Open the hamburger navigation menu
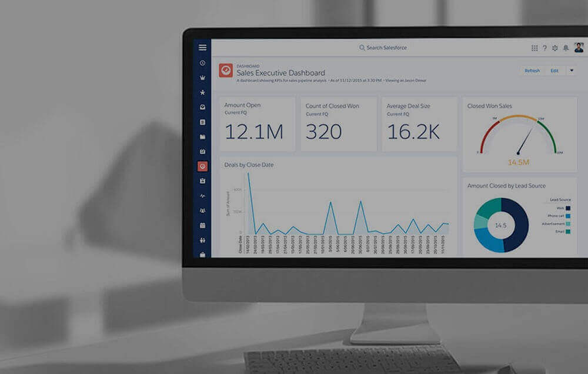 click(x=202, y=47)
